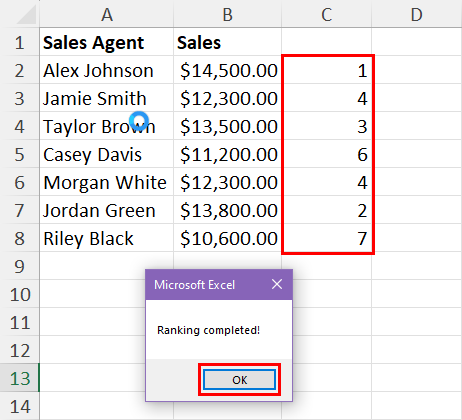Close the Microsoft Excel message box

click(277, 284)
